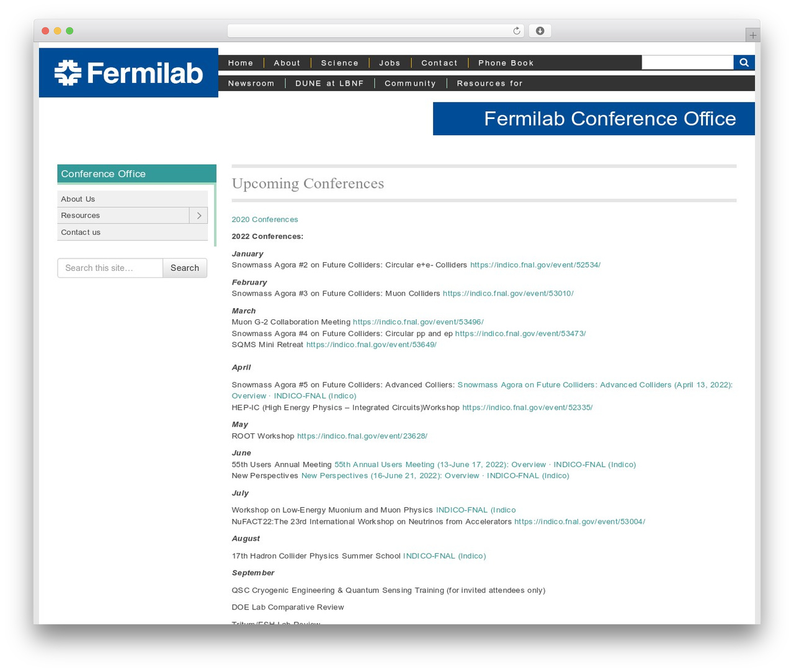Open About Us in sidebar
794x672 pixels.
tap(133, 199)
